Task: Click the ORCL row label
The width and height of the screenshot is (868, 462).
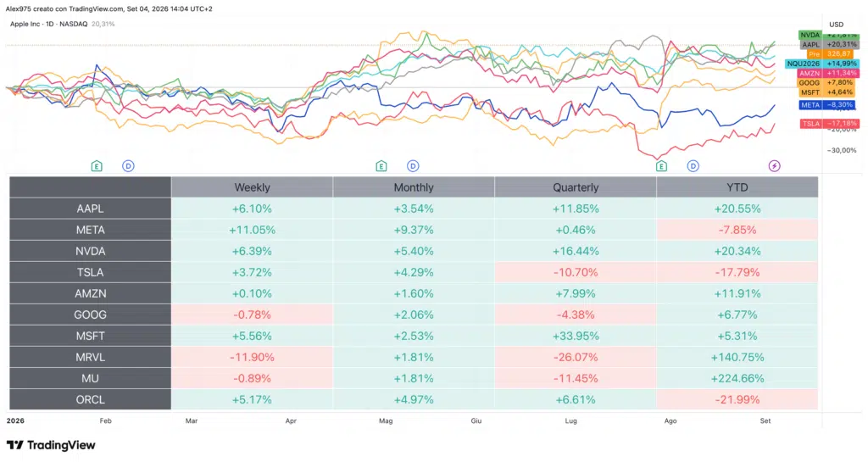Action: click(x=90, y=399)
